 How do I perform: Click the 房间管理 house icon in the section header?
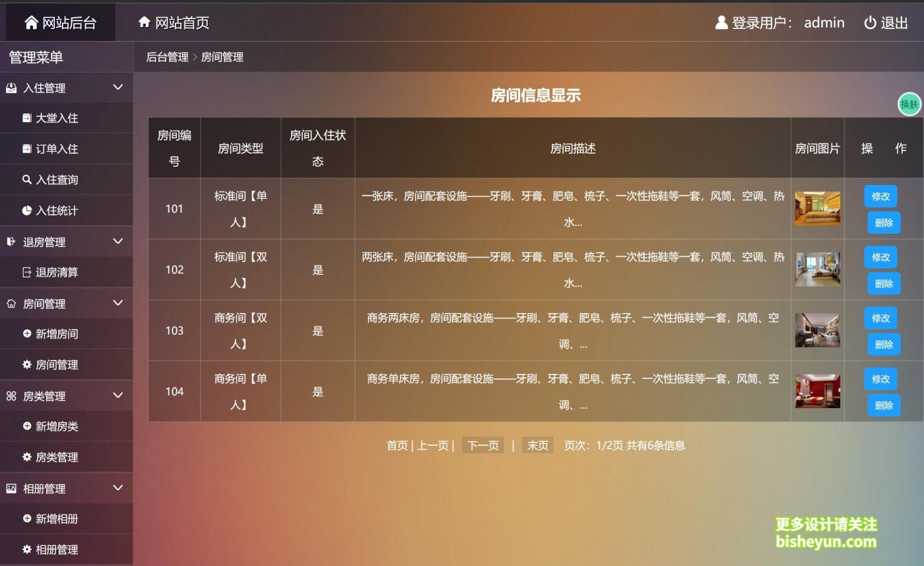[11, 304]
